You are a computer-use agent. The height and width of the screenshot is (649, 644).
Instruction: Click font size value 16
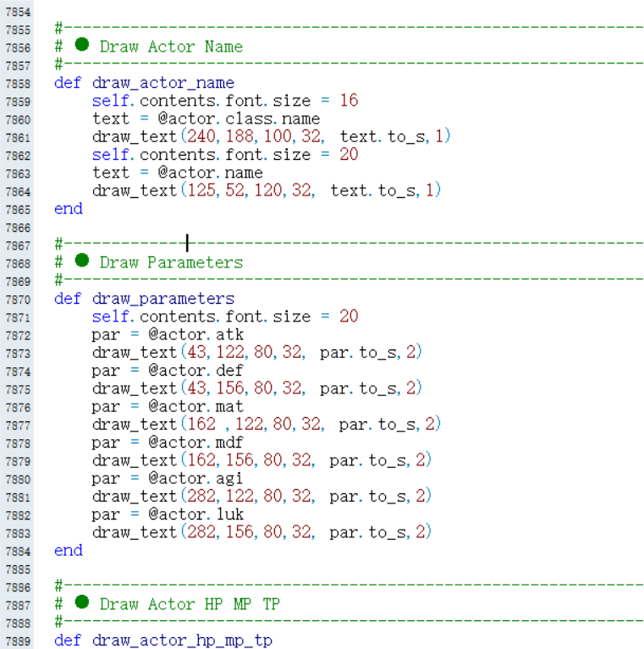(349, 101)
